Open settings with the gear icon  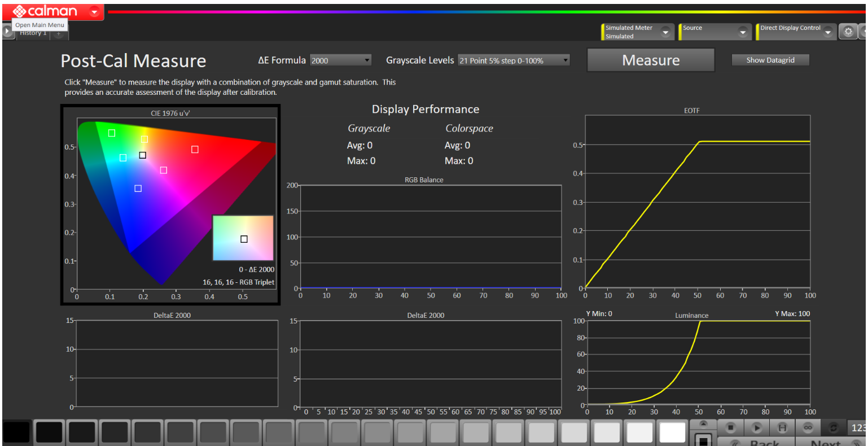[x=848, y=32]
